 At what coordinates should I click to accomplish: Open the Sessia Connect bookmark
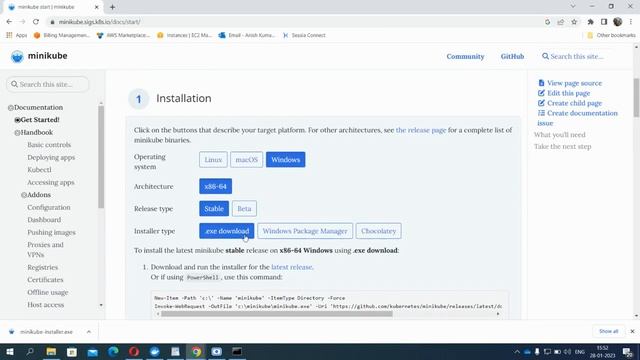tap(304, 35)
